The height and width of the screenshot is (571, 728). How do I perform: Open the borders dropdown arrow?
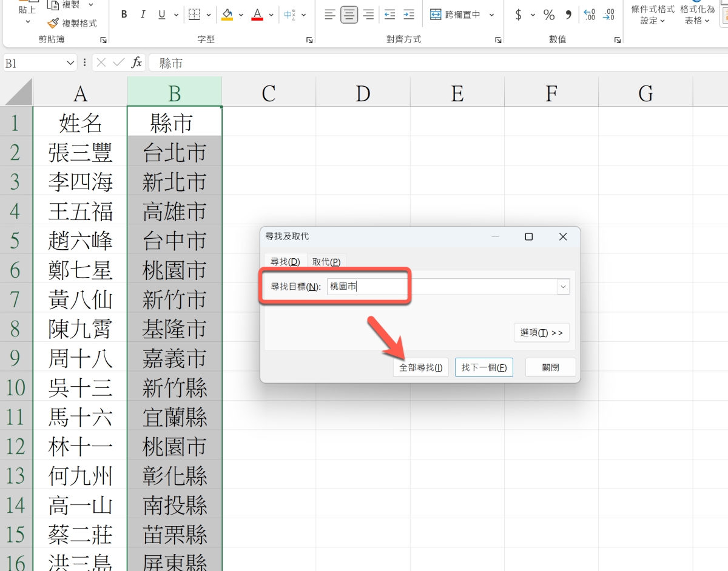209,15
